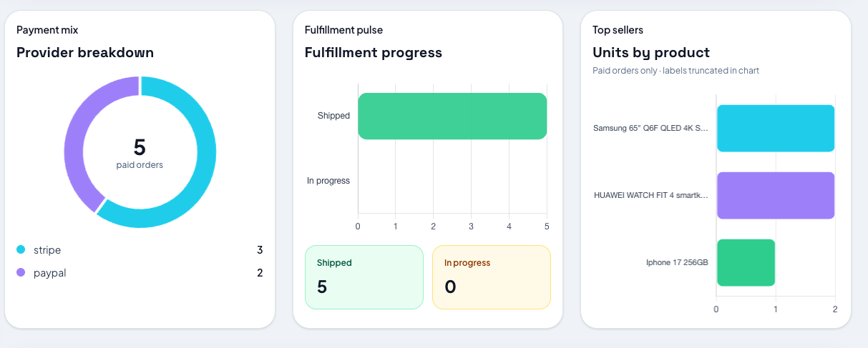
Task: Click the Provider breakdown heading
Action: point(85,52)
